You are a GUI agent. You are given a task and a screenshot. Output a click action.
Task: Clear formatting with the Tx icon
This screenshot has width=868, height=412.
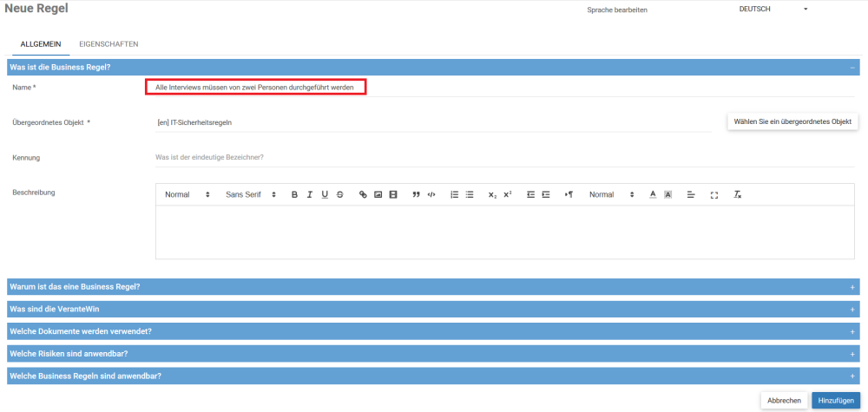click(x=737, y=194)
